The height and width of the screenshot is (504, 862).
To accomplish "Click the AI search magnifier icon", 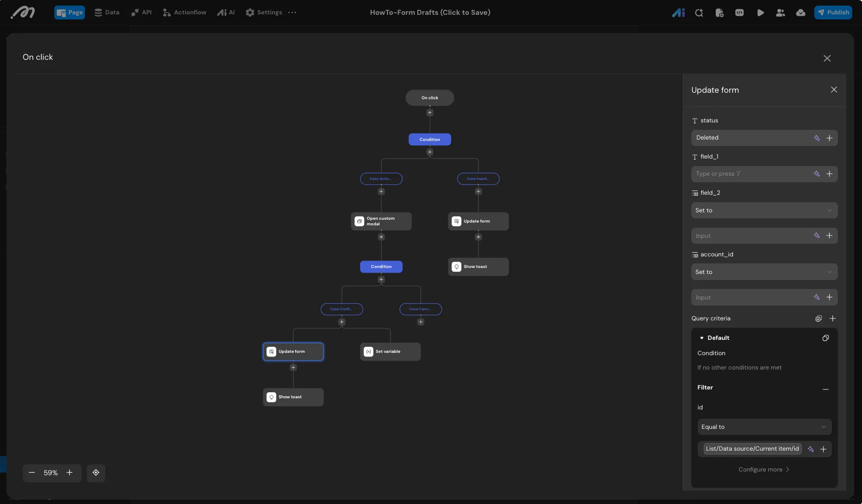I will (699, 13).
